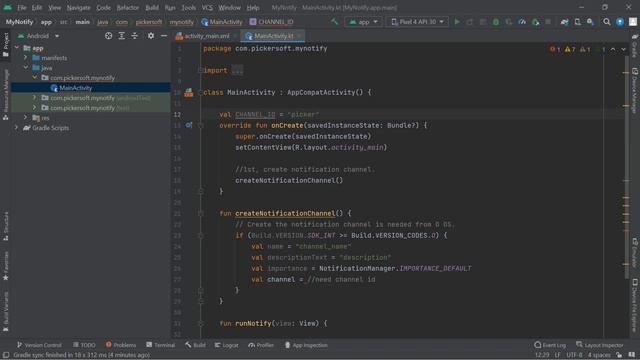
Task: Toggle read-only lock icon in status bar
Action: (x=619, y=355)
